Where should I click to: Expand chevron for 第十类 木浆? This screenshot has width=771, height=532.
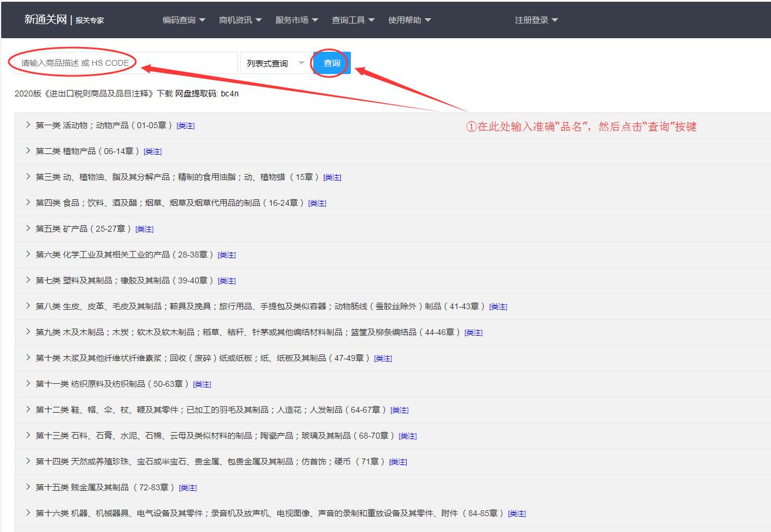(x=28, y=357)
